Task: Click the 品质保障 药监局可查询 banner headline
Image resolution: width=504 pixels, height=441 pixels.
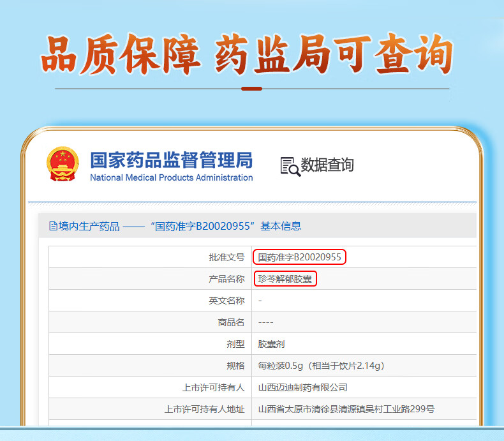Action: [x=247, y=54]
